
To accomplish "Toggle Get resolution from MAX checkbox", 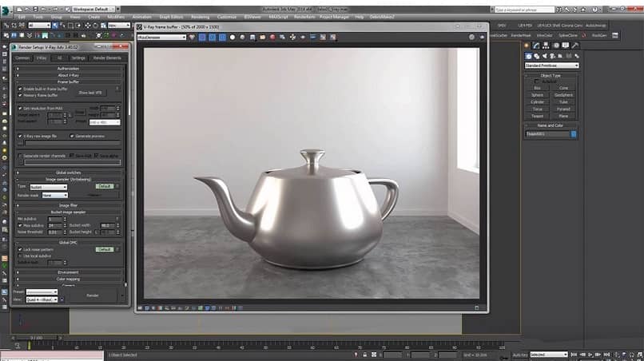I will [x=20, y=109].
